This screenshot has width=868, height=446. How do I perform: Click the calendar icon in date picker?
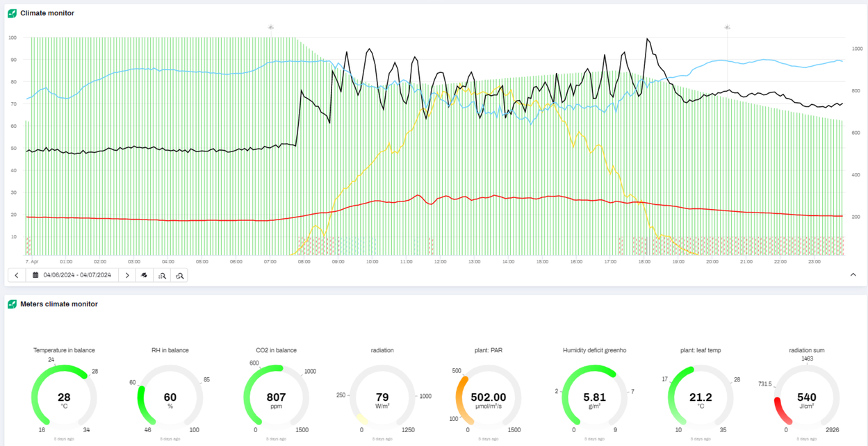(x=35, y=275)
